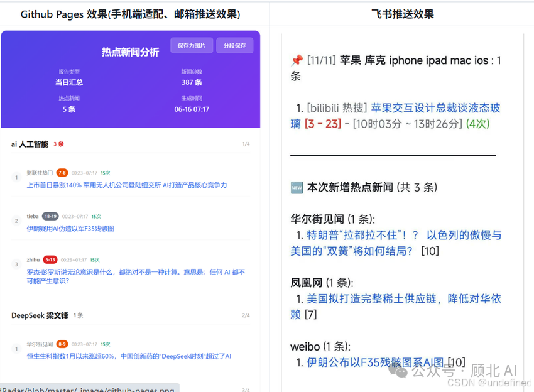Click the pushpin icon before [11/11]
The image size is (534, 392).
click(297, 60)
